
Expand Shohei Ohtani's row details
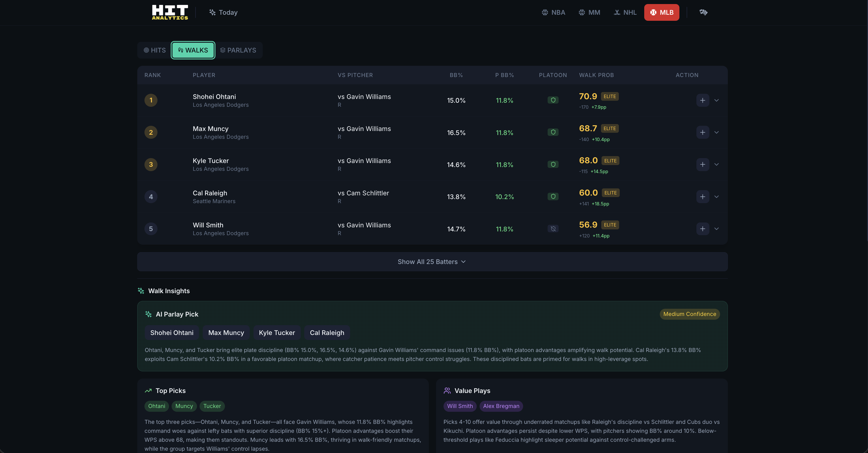coord(717,100)
